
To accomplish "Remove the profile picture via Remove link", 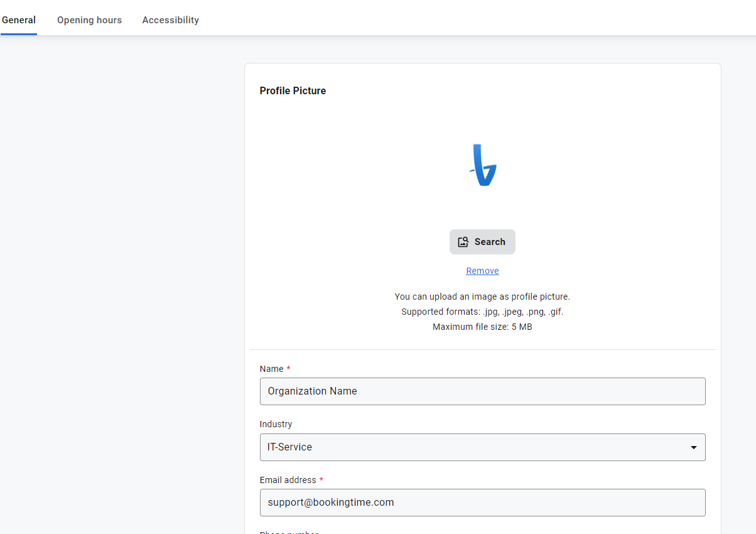I will coord(482,271).
